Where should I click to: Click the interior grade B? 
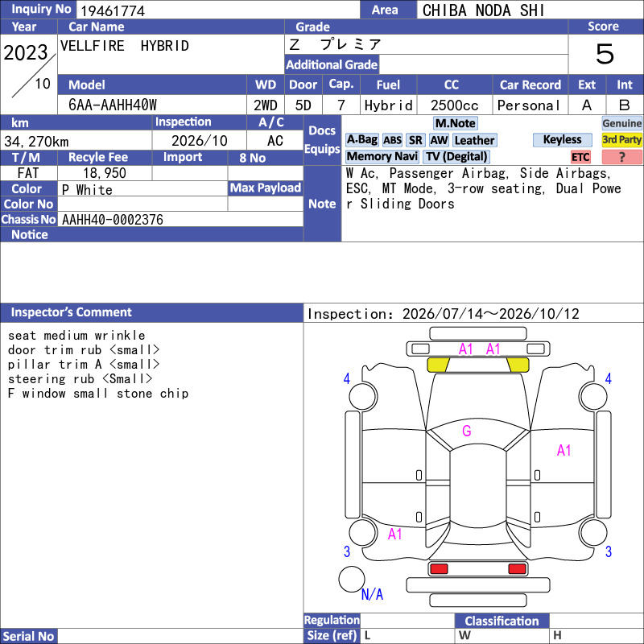click(625, 105)
